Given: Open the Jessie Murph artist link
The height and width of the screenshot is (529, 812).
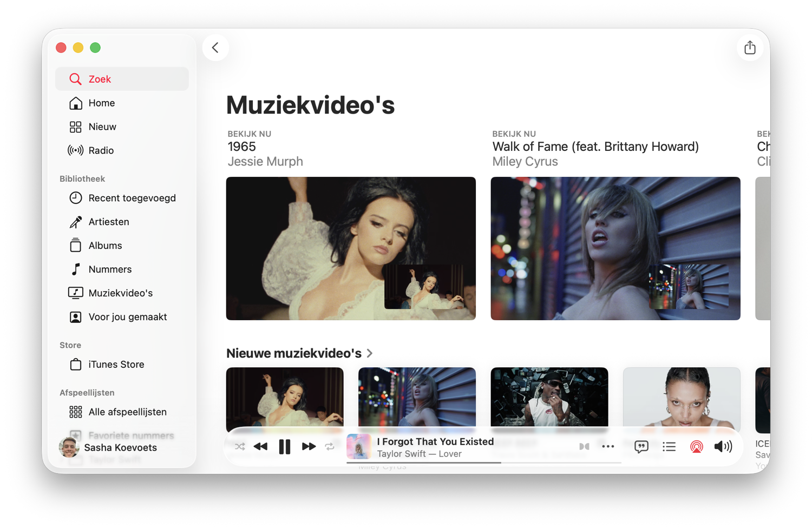Looking at the screenshot, I should (x=265, y=161).
